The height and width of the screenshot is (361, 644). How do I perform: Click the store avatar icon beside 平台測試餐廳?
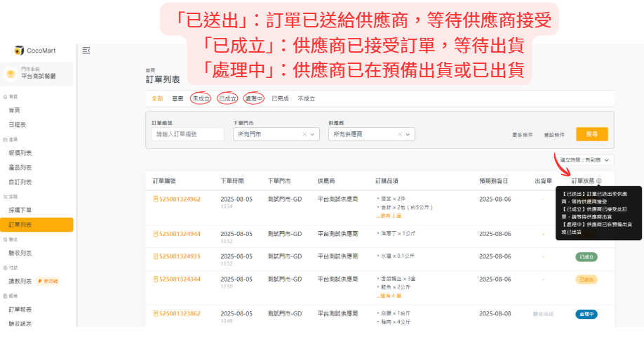pos(11,74)
